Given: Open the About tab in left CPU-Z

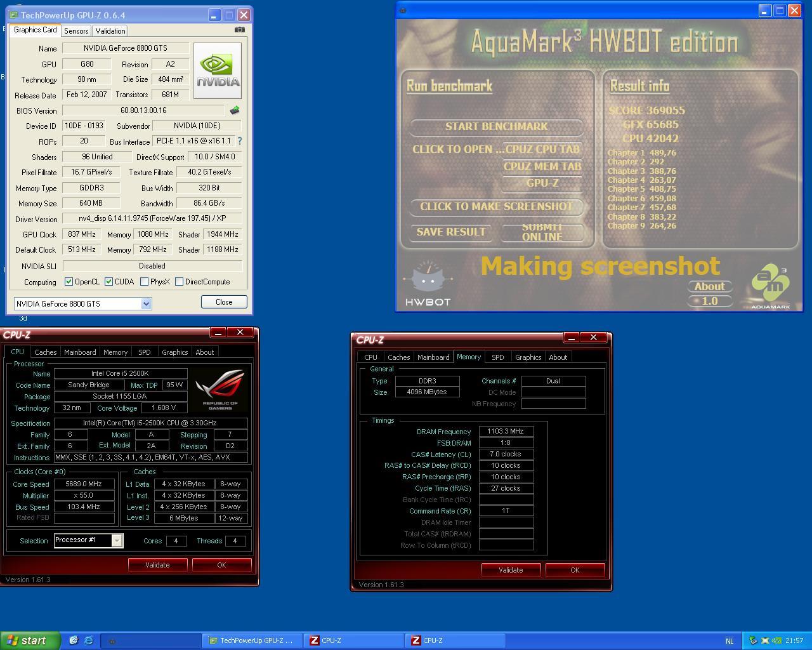Looking at the screenshot, I should [205, 352].
